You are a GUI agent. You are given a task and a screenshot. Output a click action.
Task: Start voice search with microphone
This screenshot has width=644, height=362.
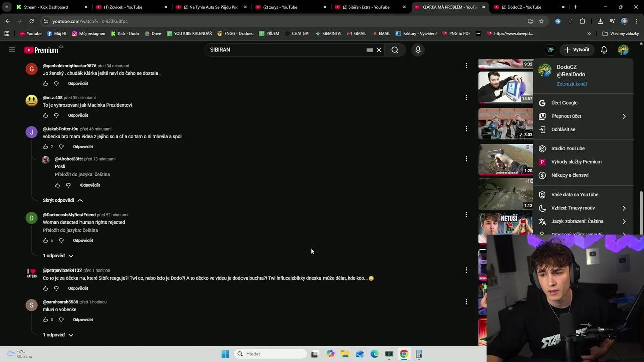(418, 50)
